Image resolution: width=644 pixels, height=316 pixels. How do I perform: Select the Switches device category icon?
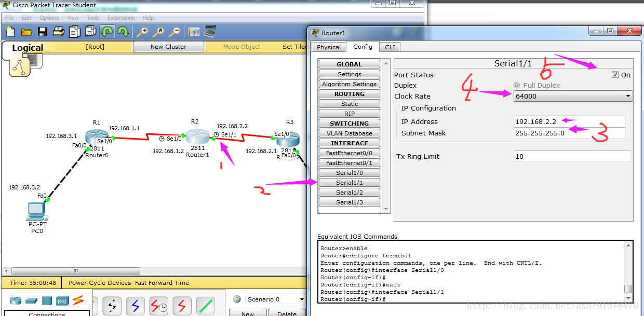pyautogui.click(x=32, y=300)
